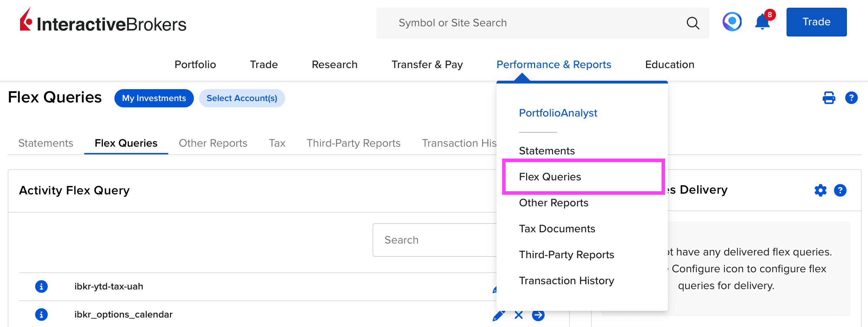The width and height of the screenshot is (868, 327).
Task: Click the ibkr_options_calendar query name
Action: click(x=124, y=315)
